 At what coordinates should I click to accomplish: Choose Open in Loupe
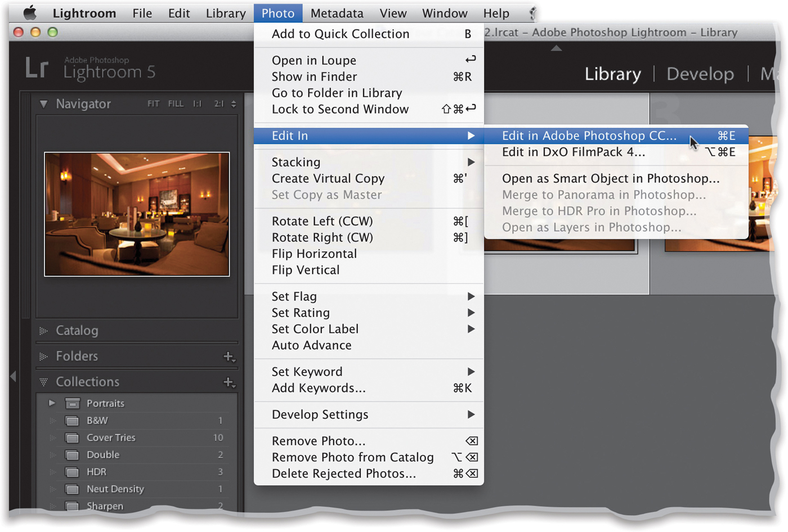click(x=369, y=60)
